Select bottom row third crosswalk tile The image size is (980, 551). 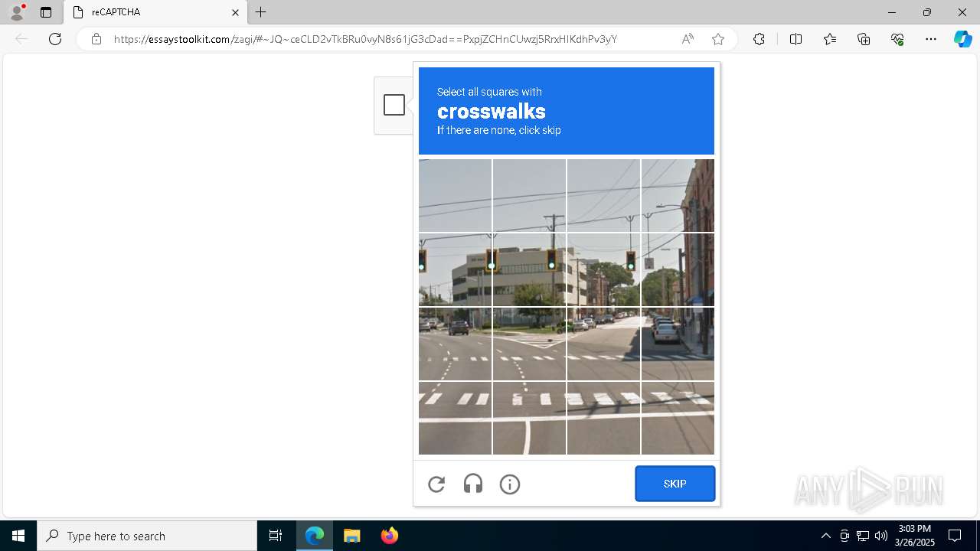pyautogui.click(x=603, y=418)
